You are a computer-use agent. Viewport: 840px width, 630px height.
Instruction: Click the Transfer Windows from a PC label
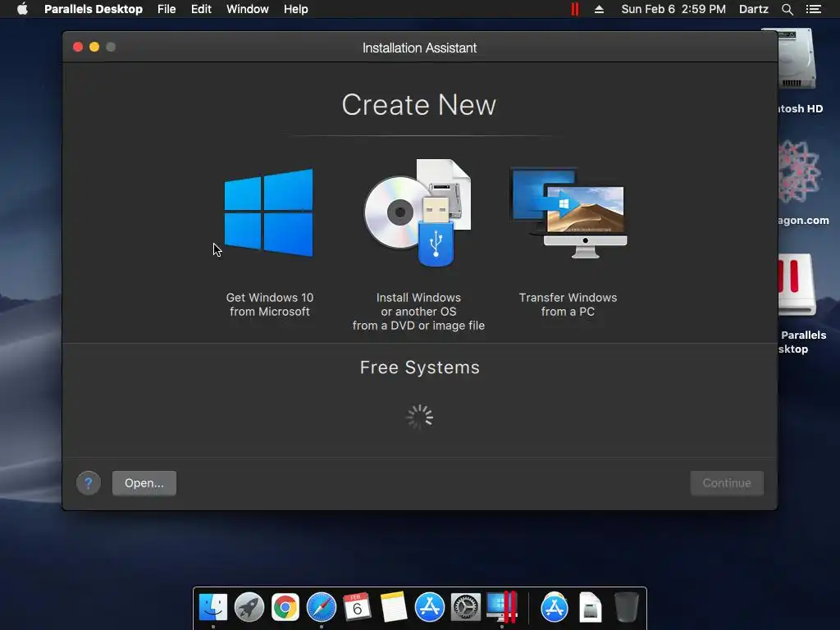pos(568,304)
